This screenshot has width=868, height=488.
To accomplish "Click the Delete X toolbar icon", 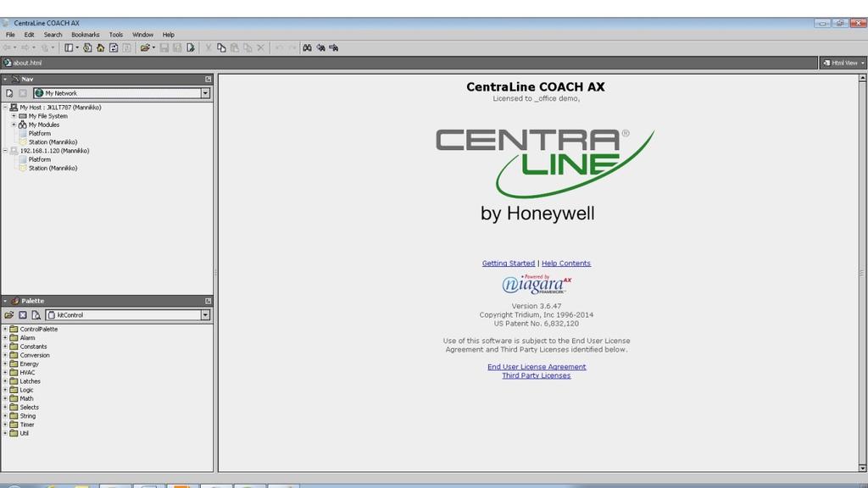I will click(x=261, y=48).
